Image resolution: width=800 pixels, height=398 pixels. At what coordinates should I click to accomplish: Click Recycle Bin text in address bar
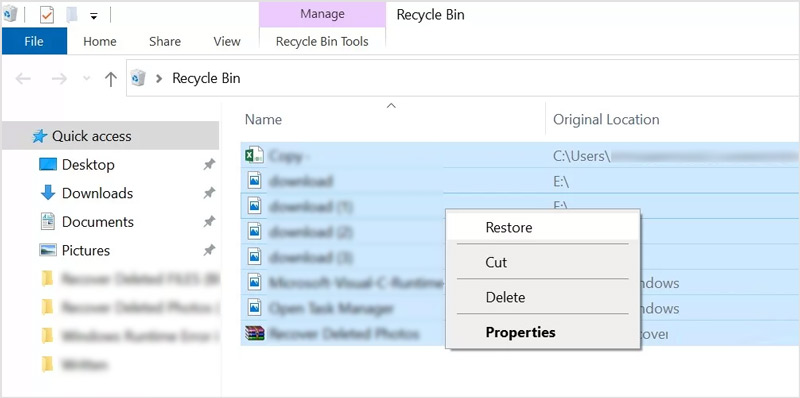click(x=206, y=78)
